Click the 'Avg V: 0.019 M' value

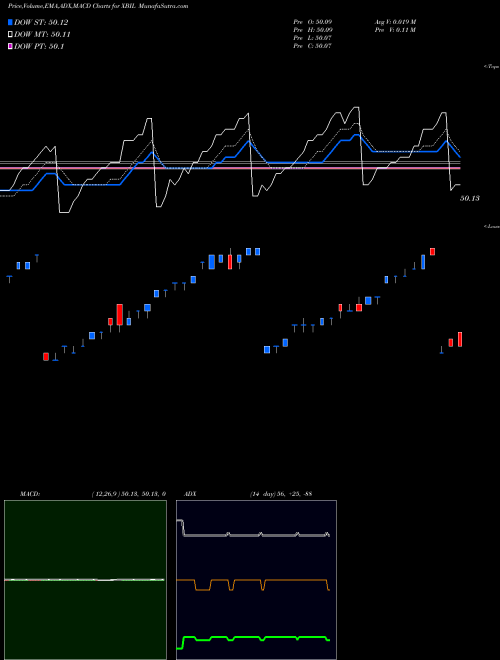point(396,22)
